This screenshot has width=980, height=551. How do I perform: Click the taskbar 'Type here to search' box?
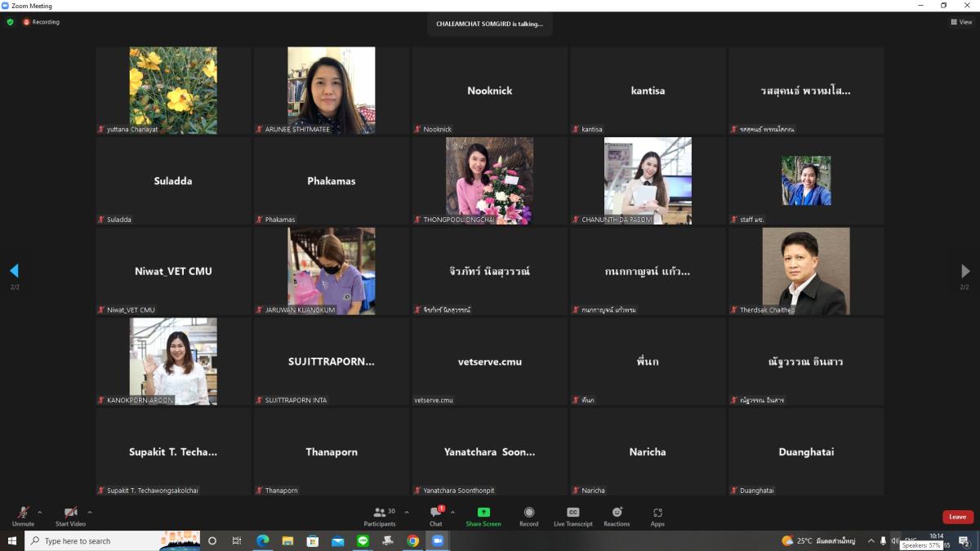pyautogui.click(x=112, y=540)
